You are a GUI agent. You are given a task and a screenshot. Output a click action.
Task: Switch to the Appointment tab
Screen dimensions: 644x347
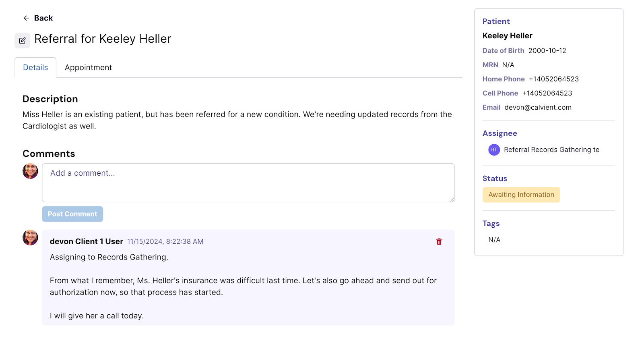(x=88, y=67)
